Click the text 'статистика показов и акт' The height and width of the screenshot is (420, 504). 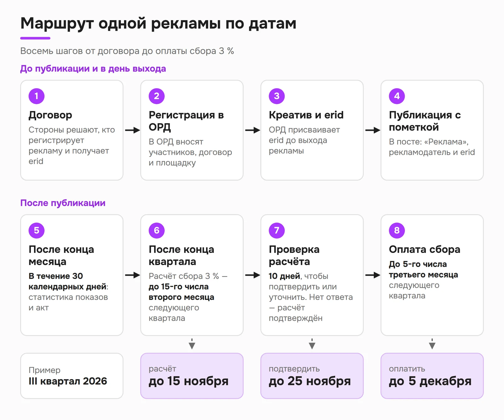coord(68,302)
